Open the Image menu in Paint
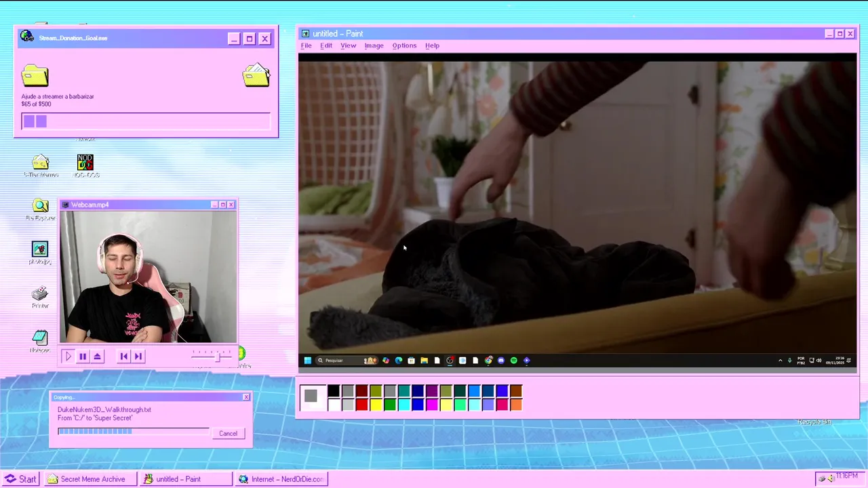868x488 pixels. point(374,45)
